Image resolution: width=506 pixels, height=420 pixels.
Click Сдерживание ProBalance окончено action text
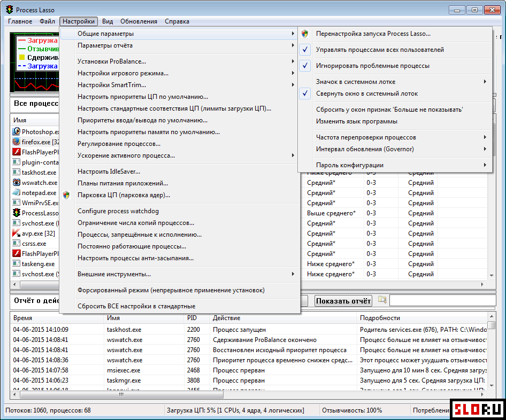[265, 340]
